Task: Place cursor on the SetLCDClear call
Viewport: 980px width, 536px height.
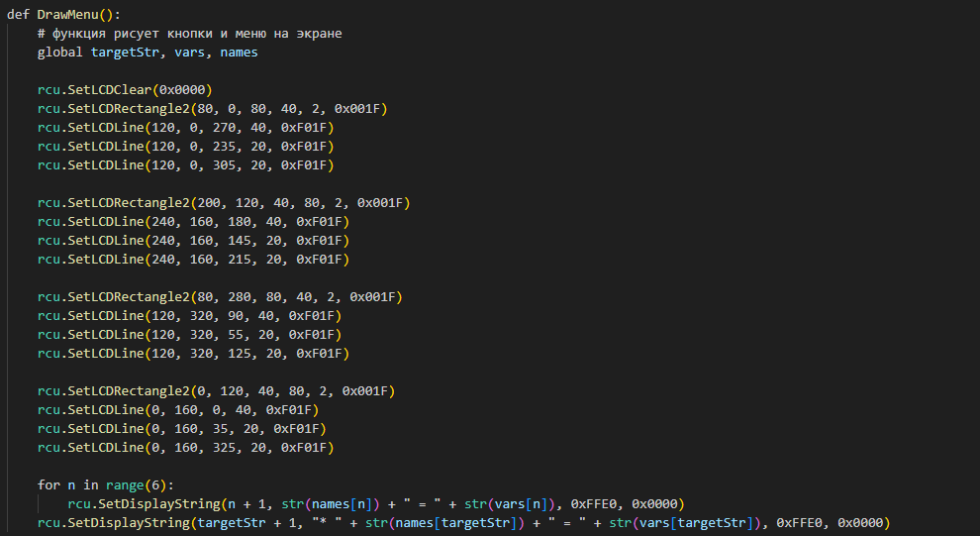Action: click(x=124, y=90)
